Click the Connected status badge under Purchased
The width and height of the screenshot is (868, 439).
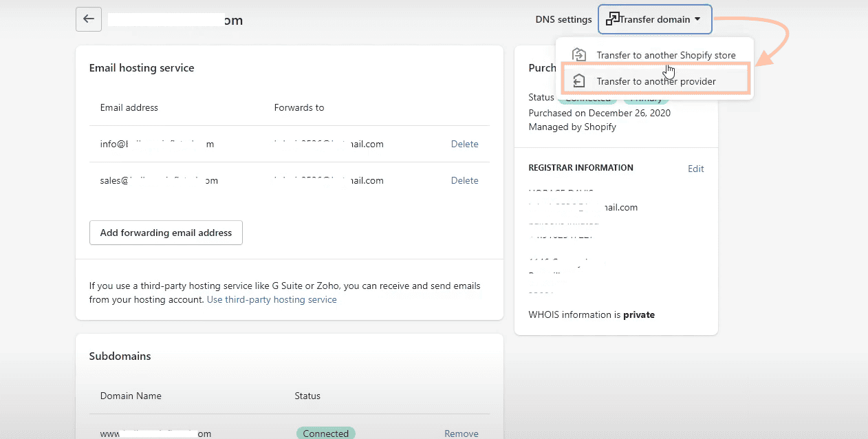pos(587,98)
